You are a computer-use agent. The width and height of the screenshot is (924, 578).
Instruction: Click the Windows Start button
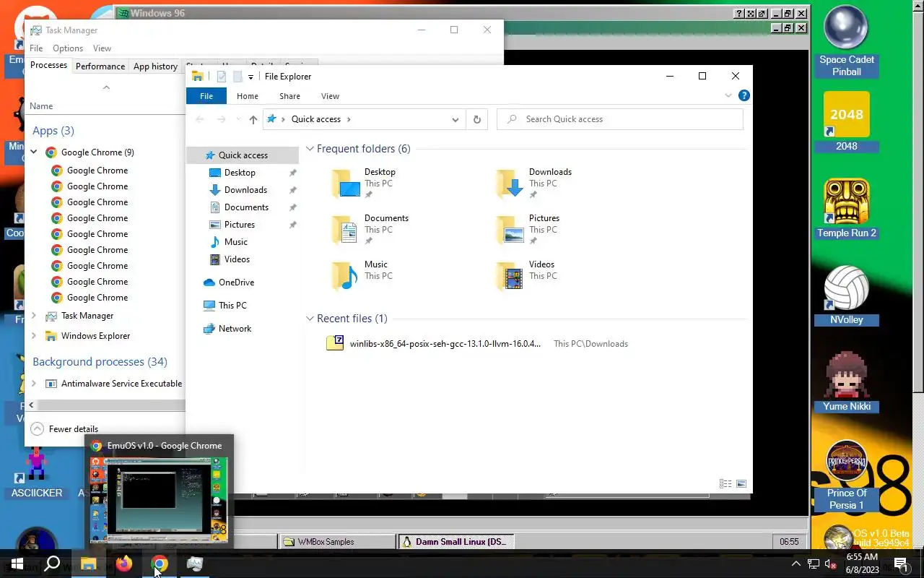coord(17,564)
